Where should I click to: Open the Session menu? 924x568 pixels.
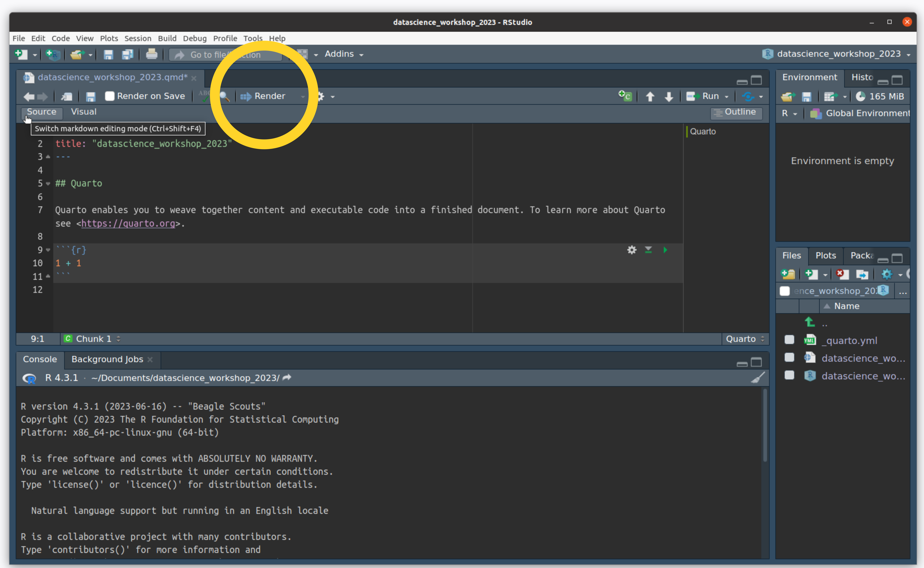coord(137,38)
